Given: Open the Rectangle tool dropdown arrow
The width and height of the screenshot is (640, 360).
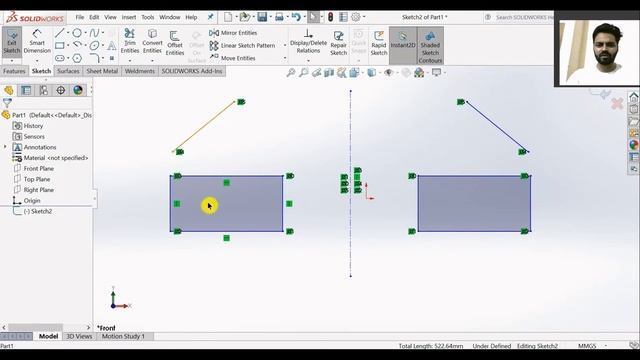Looking at the screenshot, I should (68, 45).
